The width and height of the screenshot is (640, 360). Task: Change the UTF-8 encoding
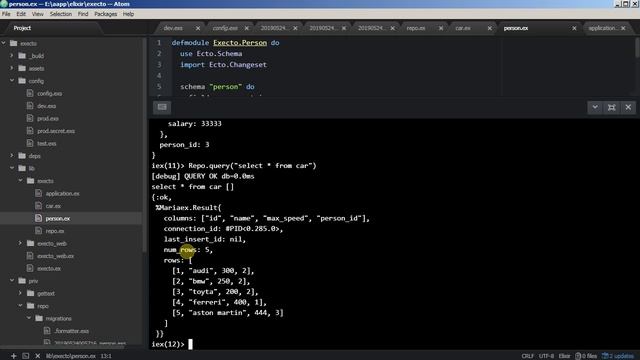[x=546, y=356]
